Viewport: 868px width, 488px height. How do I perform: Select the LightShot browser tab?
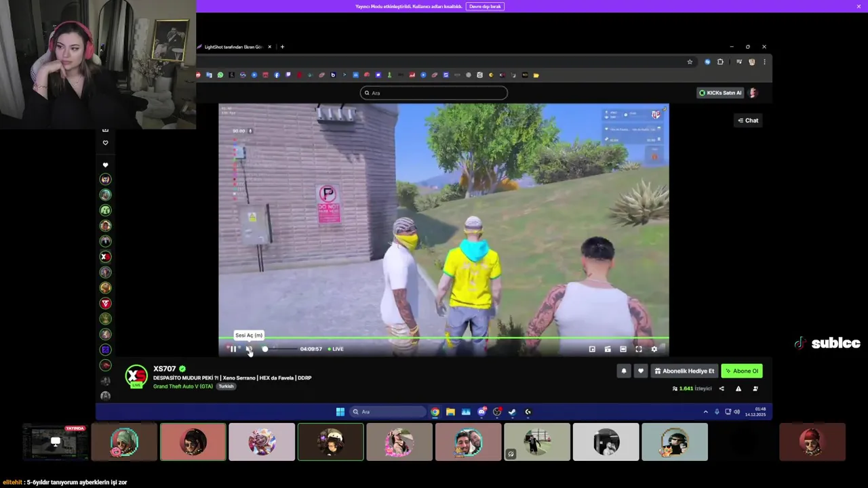234,47
